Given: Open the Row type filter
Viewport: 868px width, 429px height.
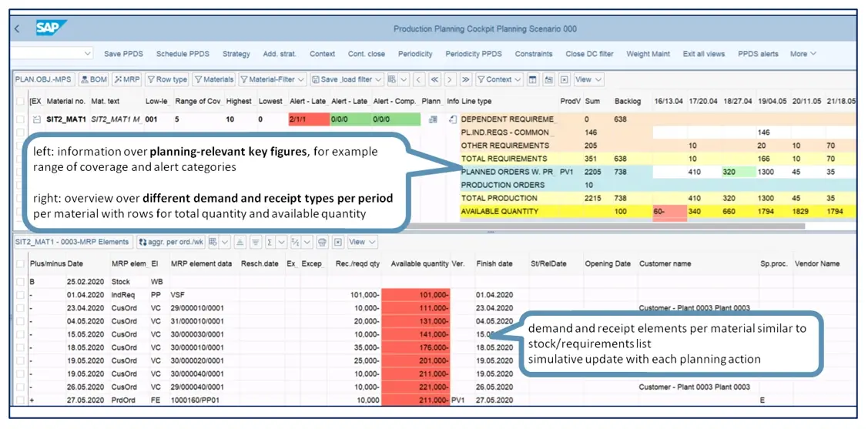Looking at the screenshot, I should 167,79.
